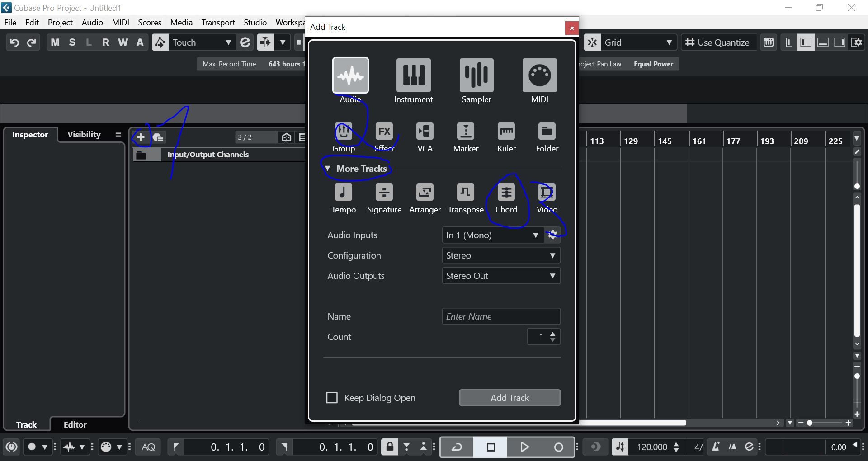Screen dimensions: 868x461
Task: Open the Audio Outputs dropdown
Action: coord(501,276)
